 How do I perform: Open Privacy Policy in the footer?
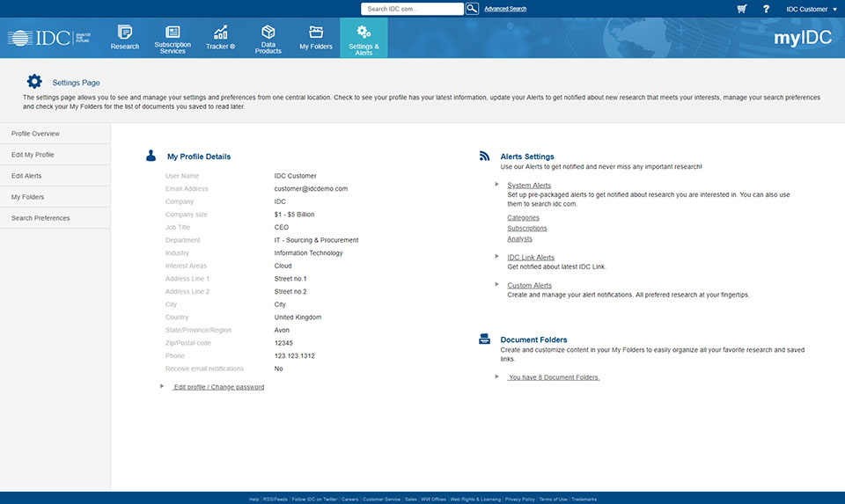pos(520,499)
